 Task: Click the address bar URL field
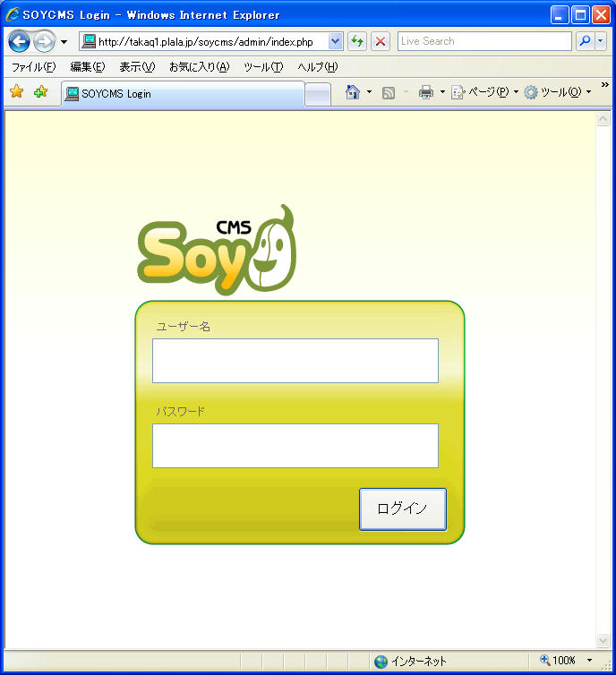[x=211, y=41]
